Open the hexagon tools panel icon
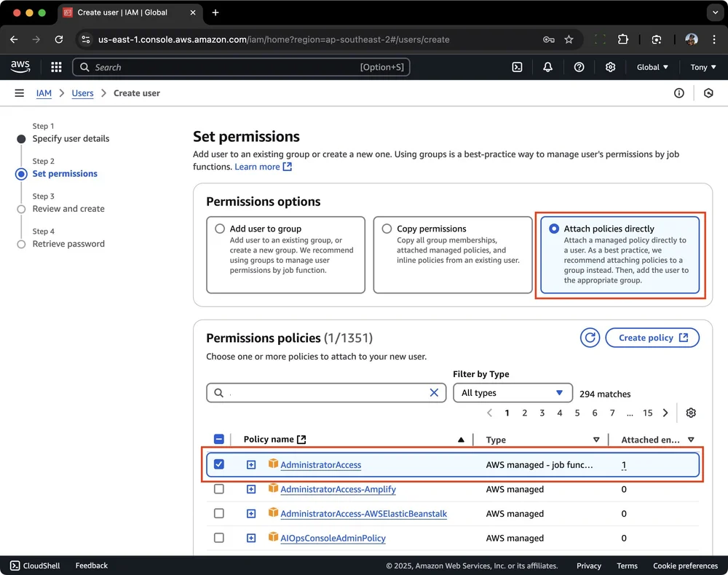 click(x=708, y=93)
